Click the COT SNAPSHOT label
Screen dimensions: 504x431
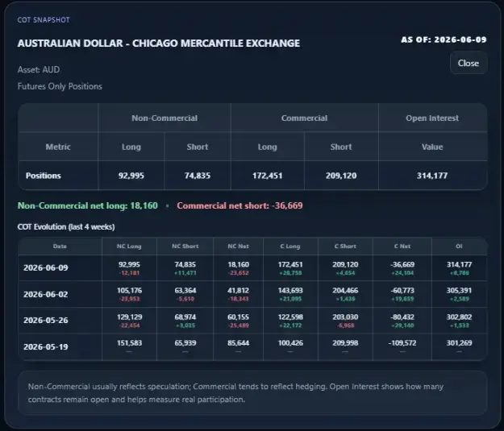tap(44, 20)
